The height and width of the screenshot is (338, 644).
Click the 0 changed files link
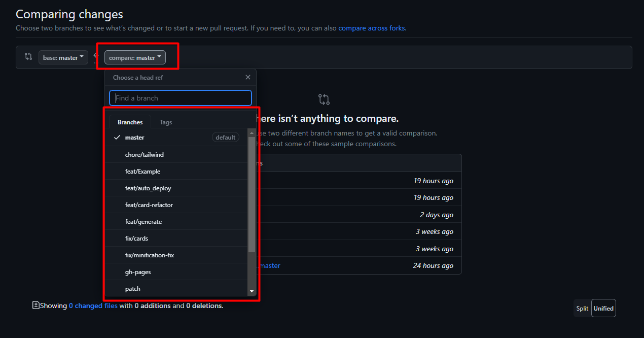pyautogui.click(x=93, y=306)
